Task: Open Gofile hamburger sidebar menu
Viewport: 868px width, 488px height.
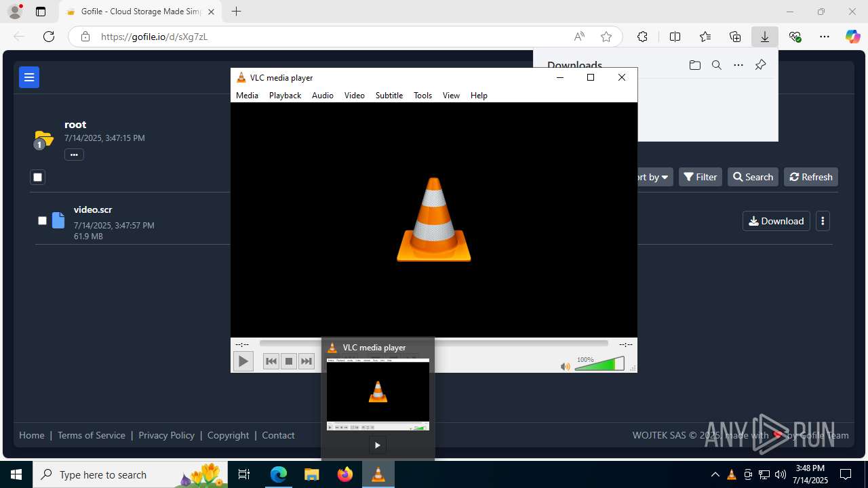Action: coord(29,77)
